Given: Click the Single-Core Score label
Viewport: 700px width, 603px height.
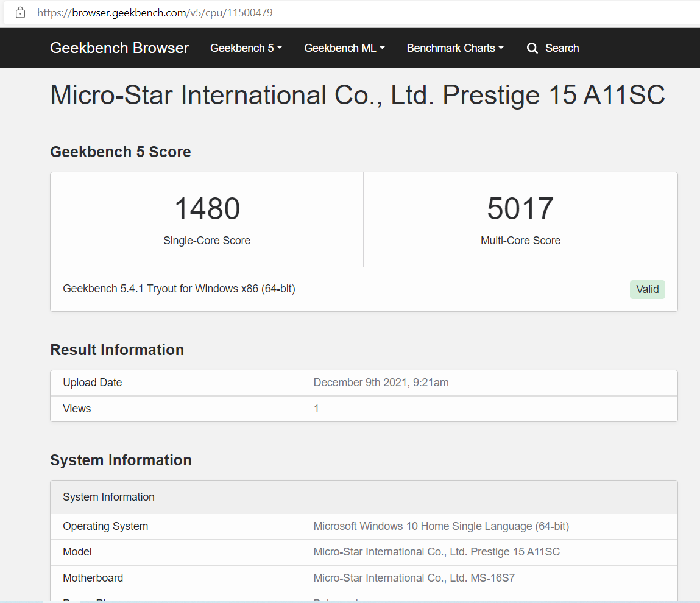Looking at the screenshot, I should point(207,241).
